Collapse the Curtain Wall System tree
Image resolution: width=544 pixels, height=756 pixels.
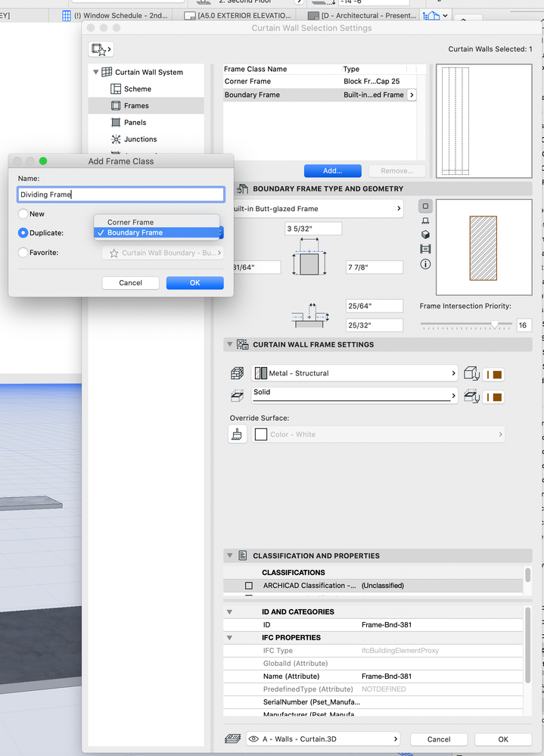tap(96, 72)
